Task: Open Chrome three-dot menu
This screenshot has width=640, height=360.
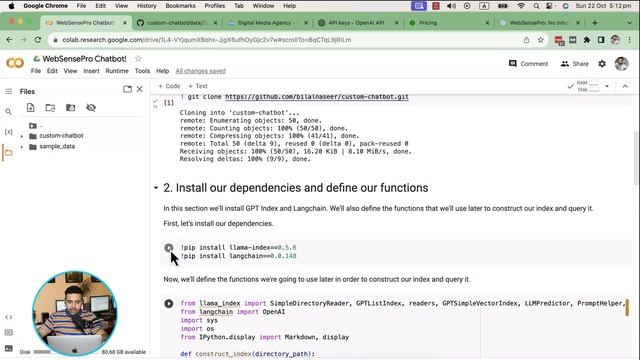Action: 630,40
